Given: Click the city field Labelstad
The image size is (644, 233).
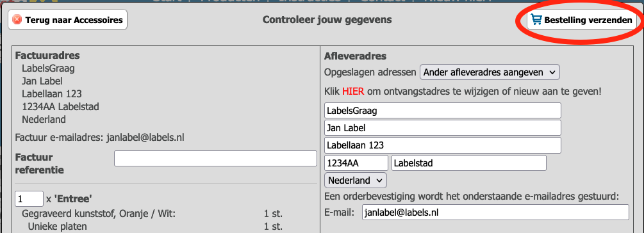Looking at the screenshot, I should (469, 163).
